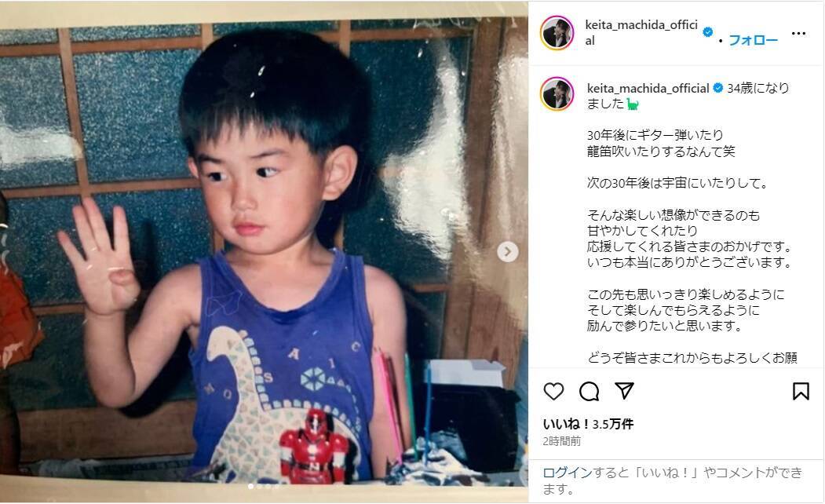Click the keita_machida_official header username
The width and height of the screenshot is (825, 504).
point(641,33)
